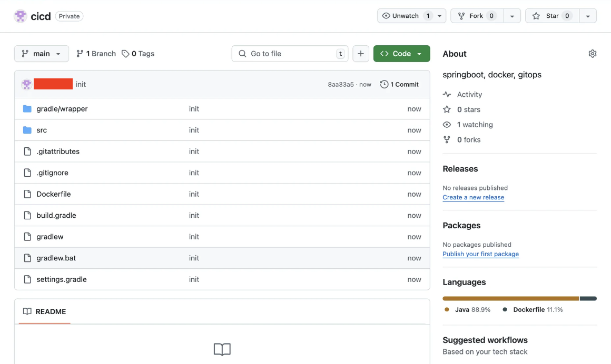
Task: Click init message in the Dockerfile row
Action: pos(194,194)
